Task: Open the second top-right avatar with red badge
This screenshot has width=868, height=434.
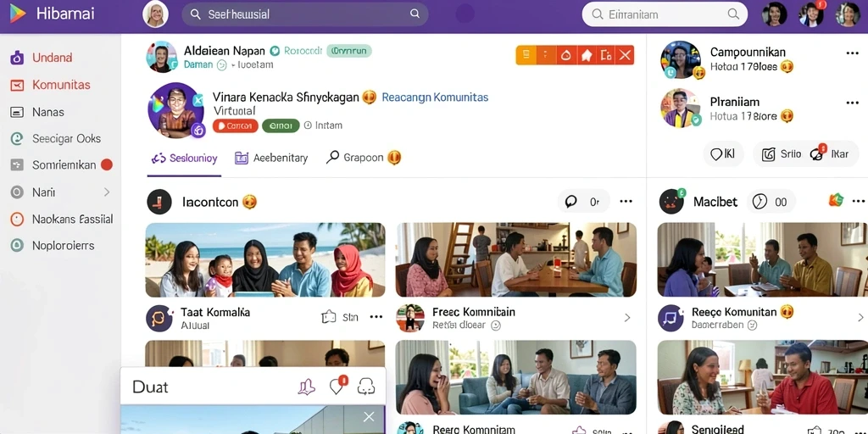Action: coord(811,14)
